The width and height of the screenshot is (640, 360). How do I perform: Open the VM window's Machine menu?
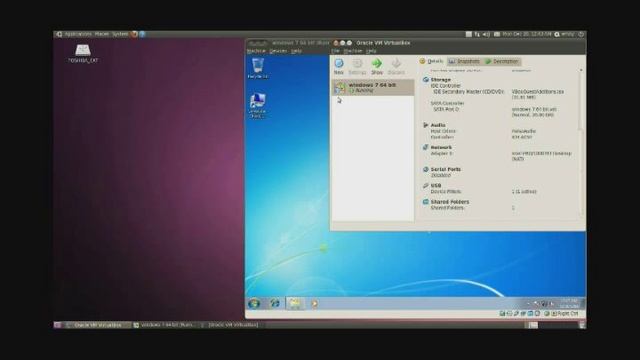tap(256, 51)
